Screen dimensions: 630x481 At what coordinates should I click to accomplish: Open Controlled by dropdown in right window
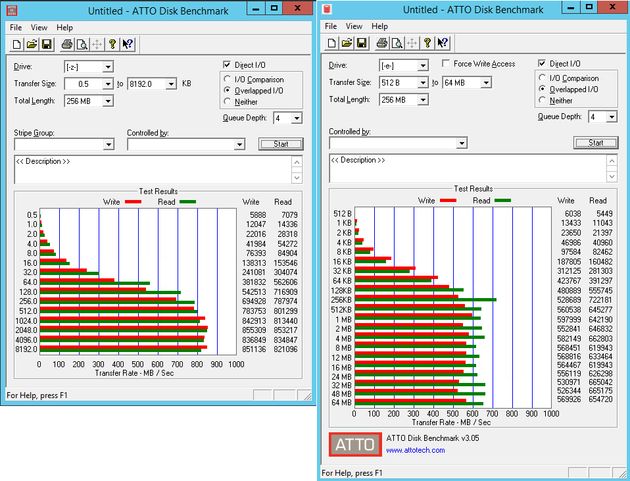click(x=462, y=143)
